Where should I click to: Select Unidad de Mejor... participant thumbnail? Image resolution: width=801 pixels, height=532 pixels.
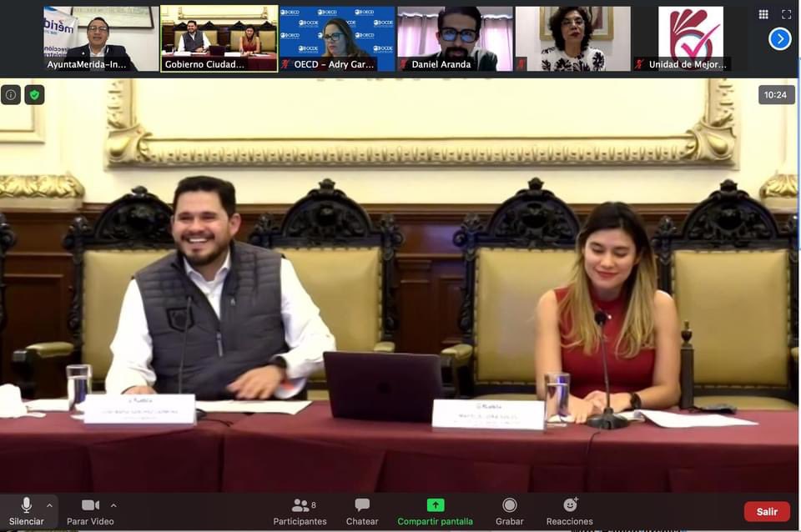click(x=691, y=39)
